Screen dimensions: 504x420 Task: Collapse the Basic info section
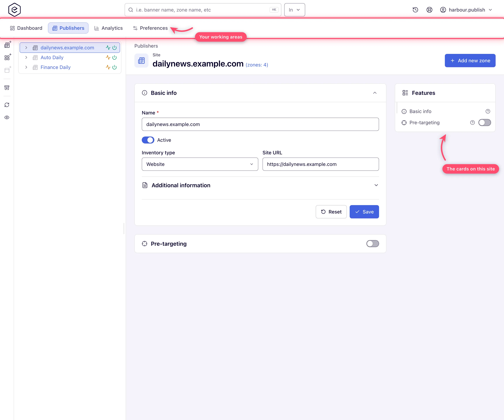click(375, 93)
